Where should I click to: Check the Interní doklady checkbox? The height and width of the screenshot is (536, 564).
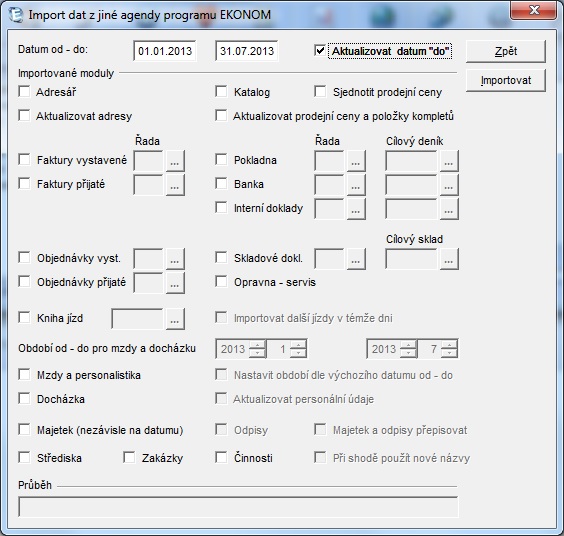coord(221,208)
